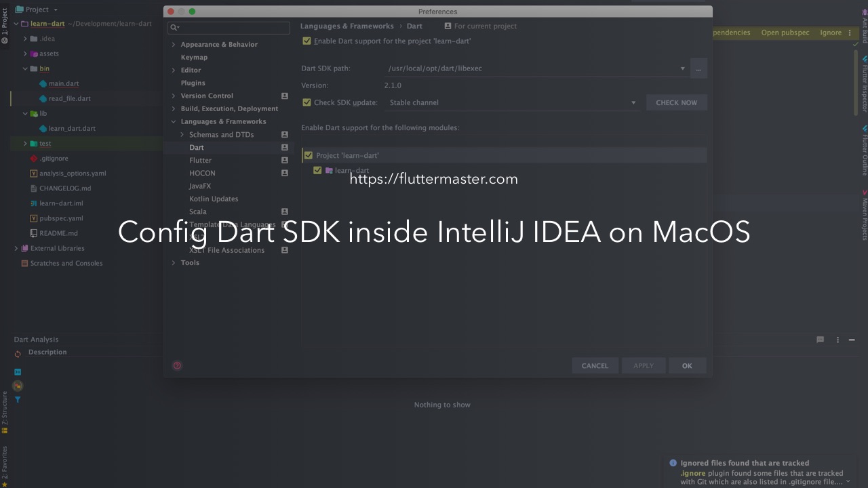Select HOCON in Preferences tree
Image resolution: width=868 pixels, height=488 pixels.
[x=202, y=174]
